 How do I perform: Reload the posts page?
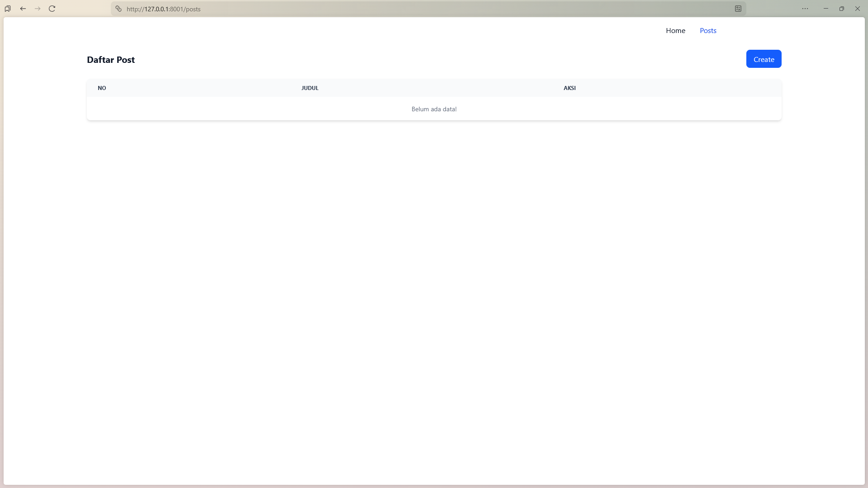click(x=52, y=9)
